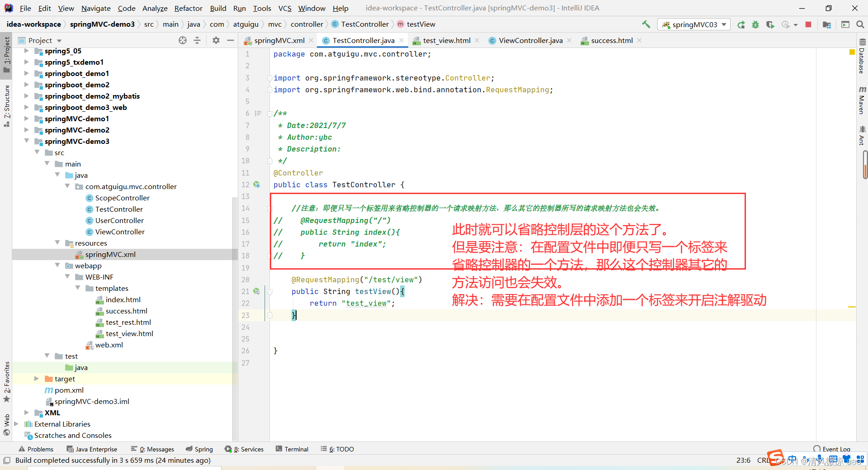This screenshot has height=470, width=868.
Task: Fold the testView method at line 21
Action: tap(270, 292)
